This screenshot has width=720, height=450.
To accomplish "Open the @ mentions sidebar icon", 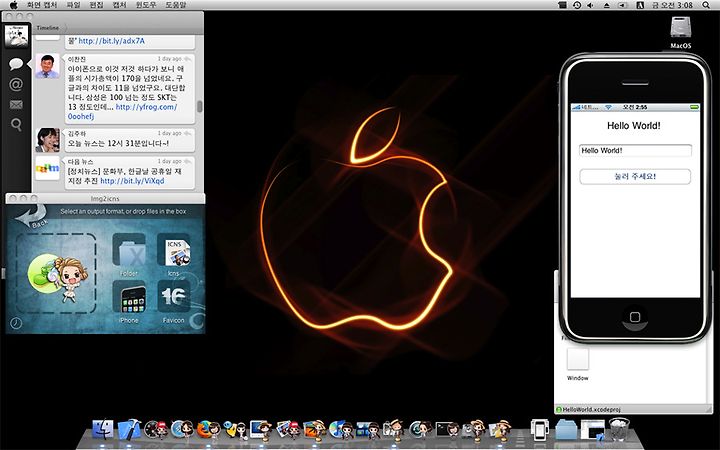I will pyautogui.click(x=16, y=84).
